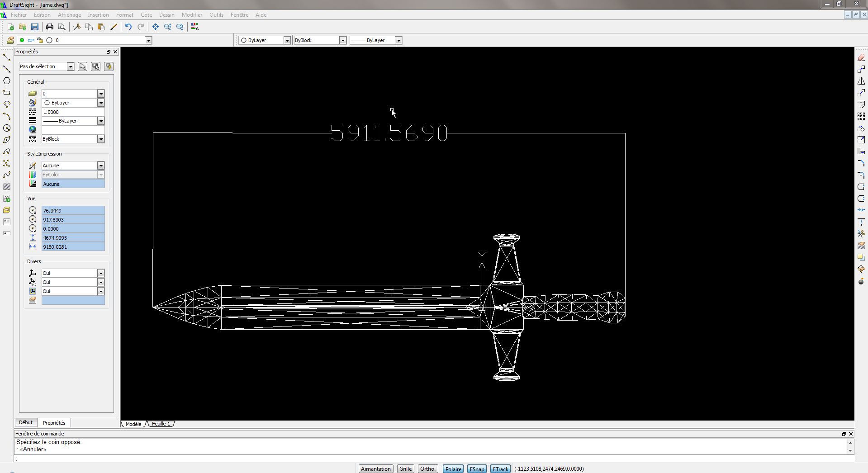The image size is (868, 473).
Task: Create a new drawing file
Action: (10, 27)
